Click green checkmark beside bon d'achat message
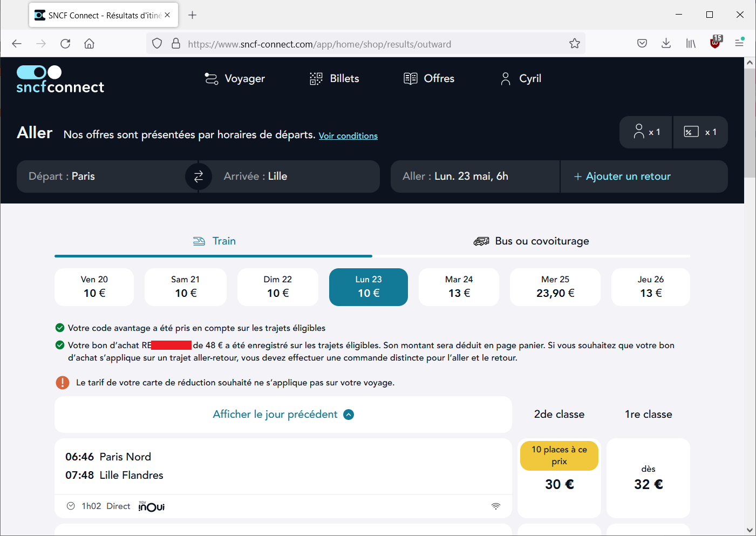 60,345
